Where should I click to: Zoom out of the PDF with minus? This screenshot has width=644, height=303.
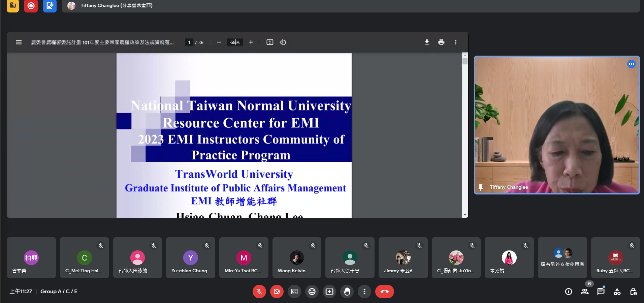pyautogui.click(x=219, y=42)
